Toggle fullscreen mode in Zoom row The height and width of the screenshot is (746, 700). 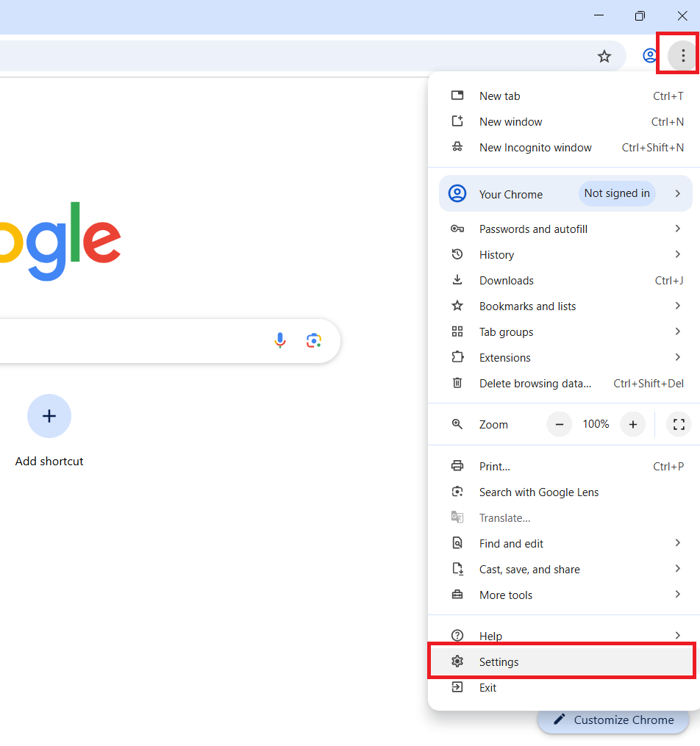pyautogui.click(x=679, y=424)
